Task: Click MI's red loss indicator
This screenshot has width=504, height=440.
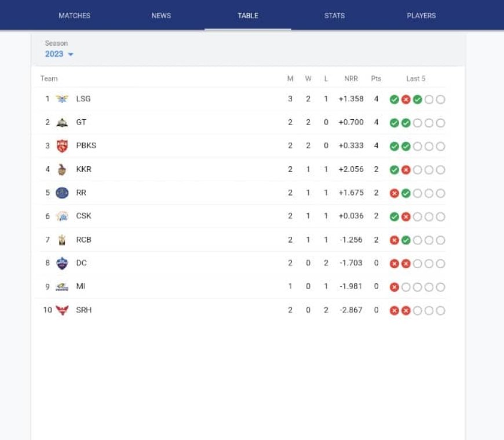Action: 395,287
